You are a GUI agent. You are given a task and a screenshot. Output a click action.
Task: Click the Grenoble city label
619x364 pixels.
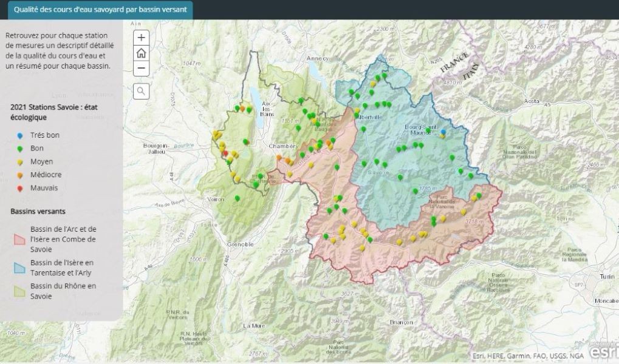tap(240, 244)
